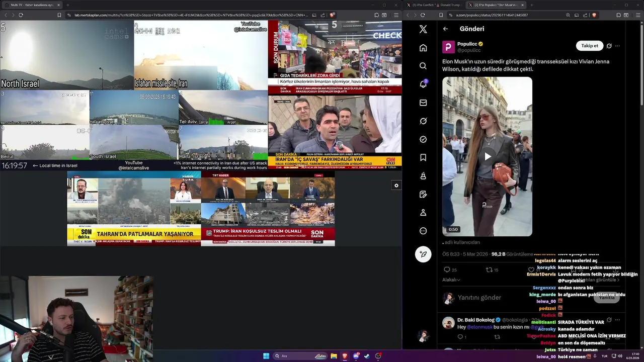Image resolution: width=644 pixels, height=362 pixels.
Task: Click the taskbar Ara search box
Action: tap(300, 356)
